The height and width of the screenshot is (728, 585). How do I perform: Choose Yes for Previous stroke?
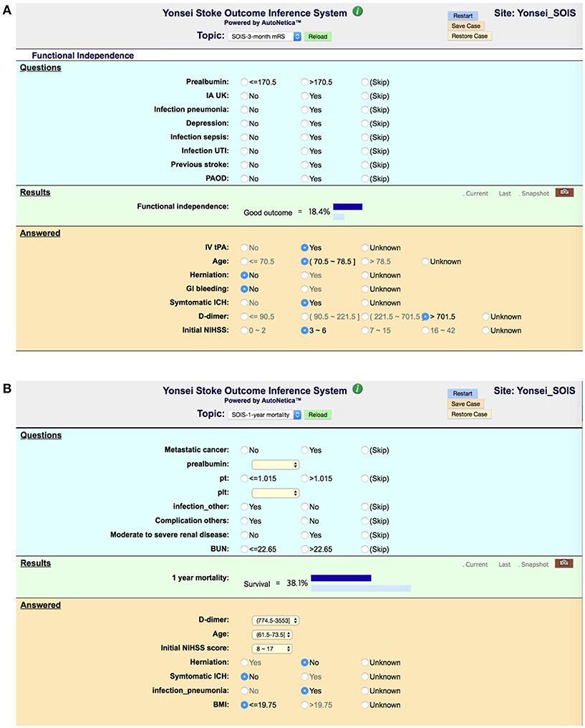(x=304, y=165)
